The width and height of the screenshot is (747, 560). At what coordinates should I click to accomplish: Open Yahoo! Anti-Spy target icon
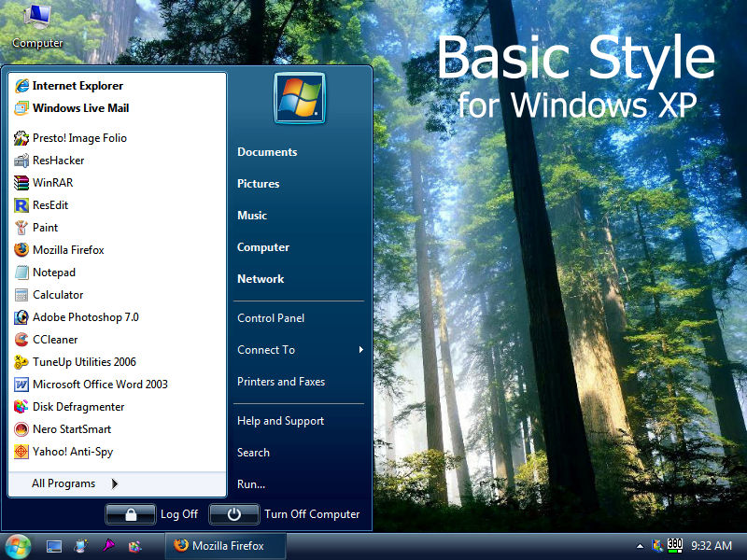coord(21,452)
